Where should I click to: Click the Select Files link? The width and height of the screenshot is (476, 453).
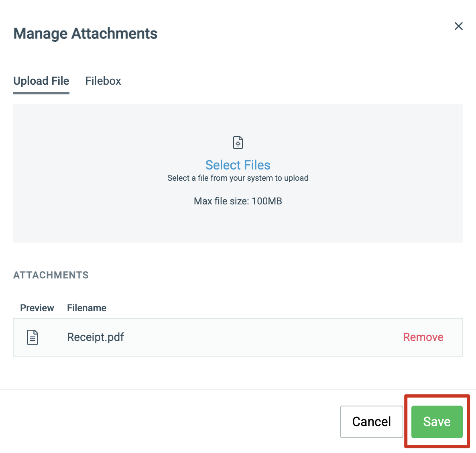[238, 165]
